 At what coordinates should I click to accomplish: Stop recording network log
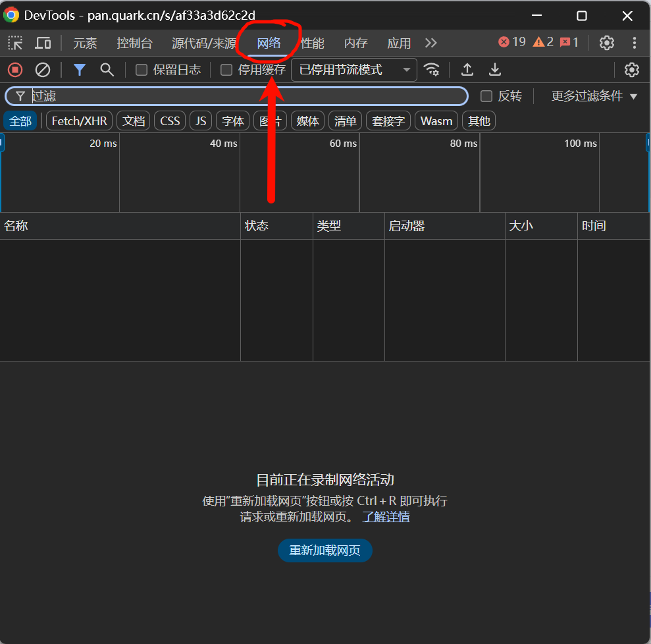pyautogui.click(x=15, y=70)
